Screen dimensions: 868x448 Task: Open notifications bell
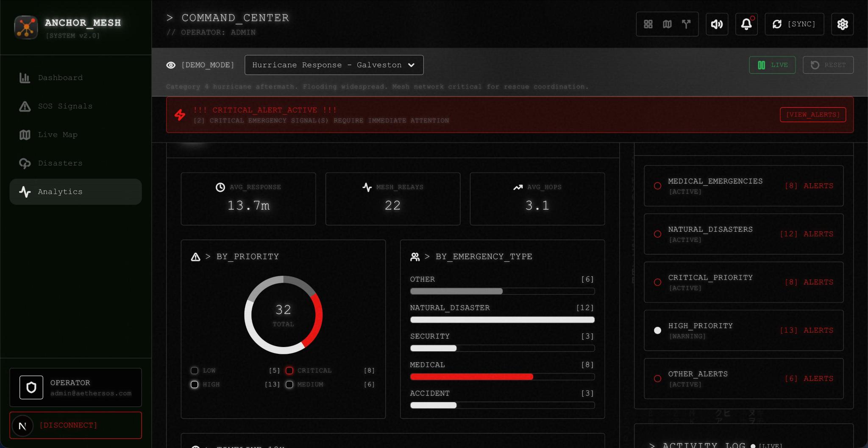coord(746,24)
